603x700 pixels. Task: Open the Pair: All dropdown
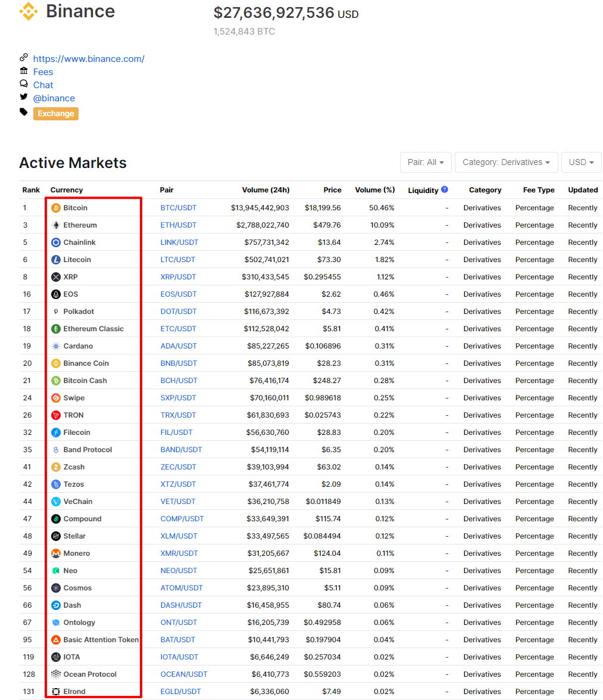(x=426, y=162)
